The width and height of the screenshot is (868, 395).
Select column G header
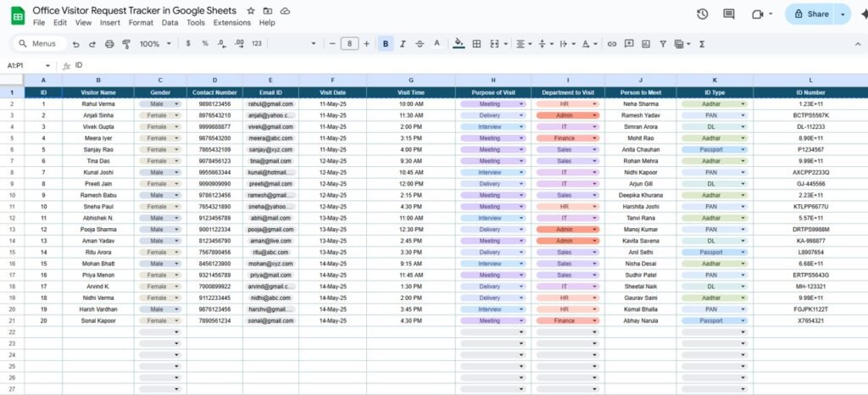coord(411,81)
